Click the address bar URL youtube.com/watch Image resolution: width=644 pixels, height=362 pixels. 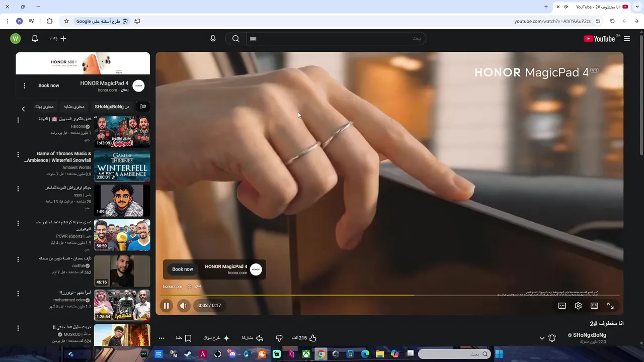[x=552, y=21]
